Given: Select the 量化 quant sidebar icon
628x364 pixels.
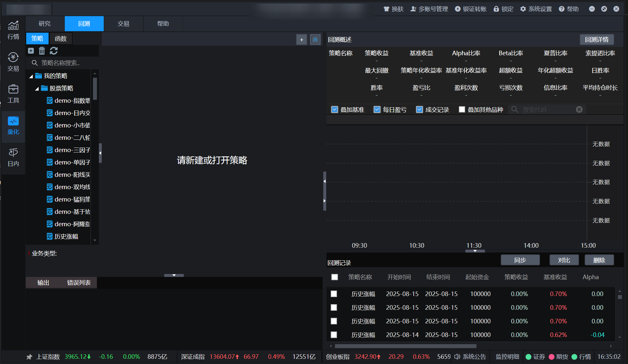Looking at the screenshot, I should [x=13, y=125].
